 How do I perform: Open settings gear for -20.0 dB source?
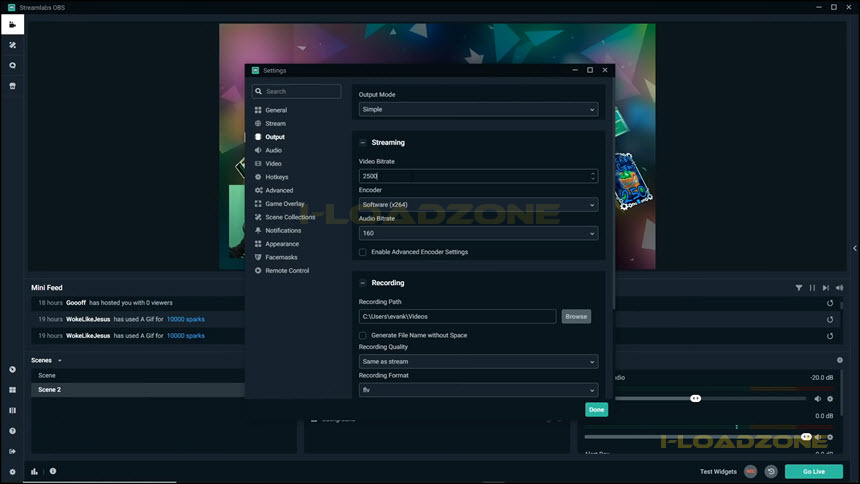(x=830, y=399)
